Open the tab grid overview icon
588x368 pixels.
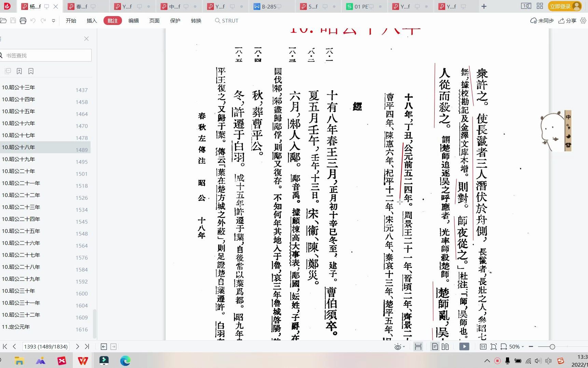[540, 6]
